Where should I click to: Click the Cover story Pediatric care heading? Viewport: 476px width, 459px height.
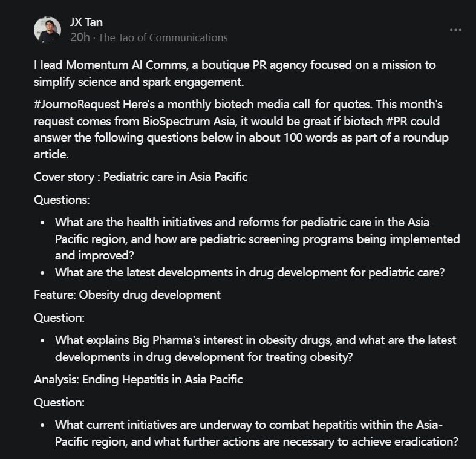coord(140,177)
